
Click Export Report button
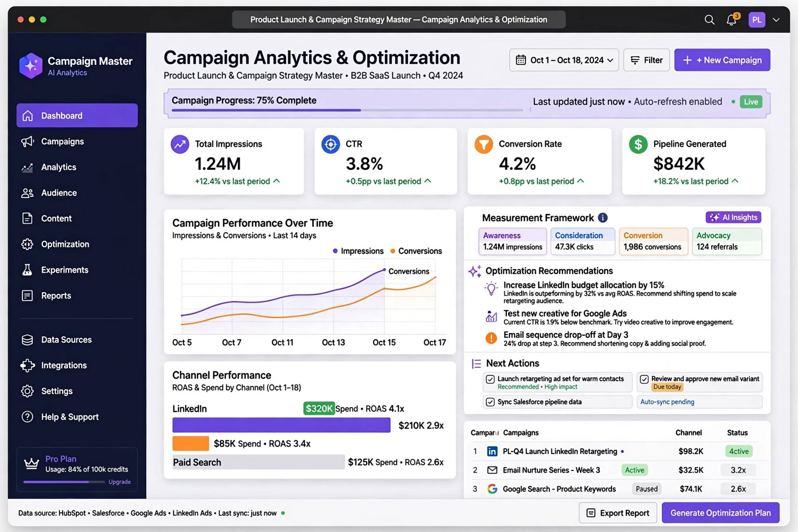click(618, 513)
